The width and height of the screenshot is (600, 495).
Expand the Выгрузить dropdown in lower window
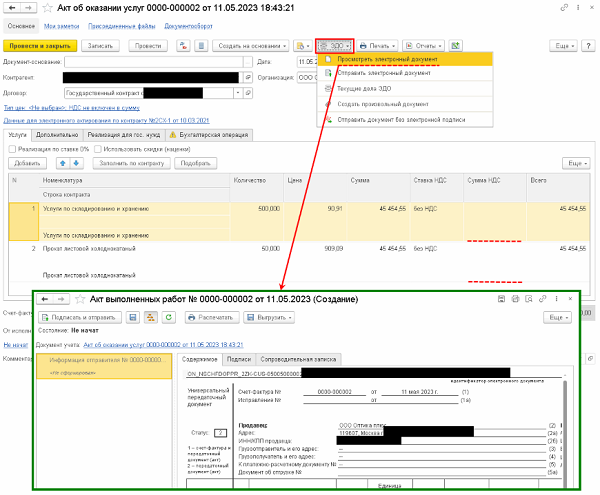pyautogui.click(x=269, y=317)
